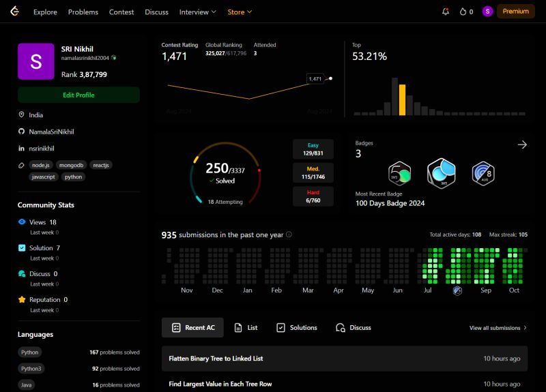Click the Reputation star icon
This screenshot has width=546, height=392.
[22, 299]
